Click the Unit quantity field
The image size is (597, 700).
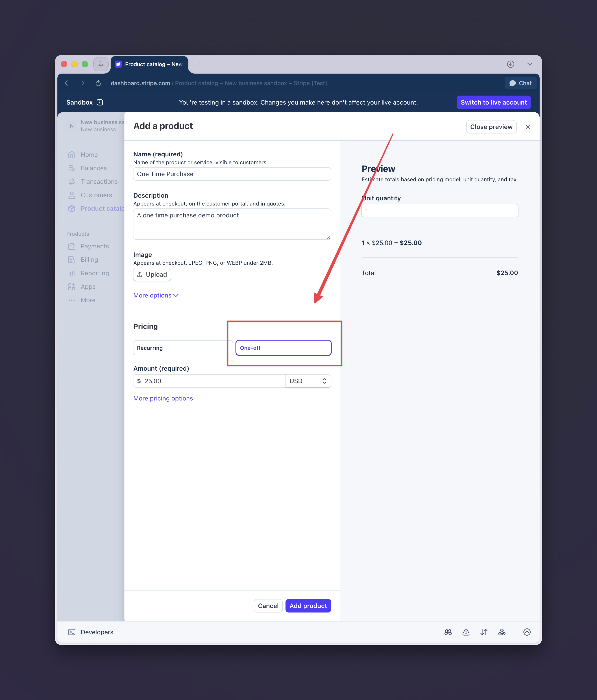440,211
